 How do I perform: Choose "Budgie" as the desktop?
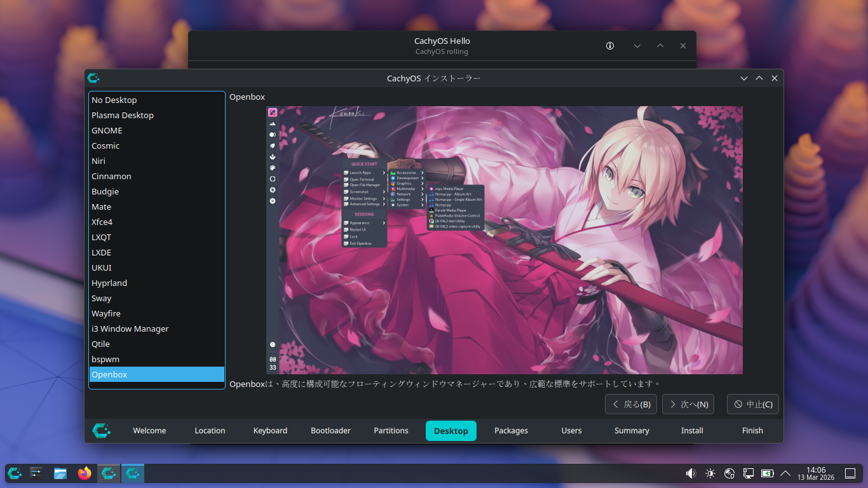(x=157, y=191)
